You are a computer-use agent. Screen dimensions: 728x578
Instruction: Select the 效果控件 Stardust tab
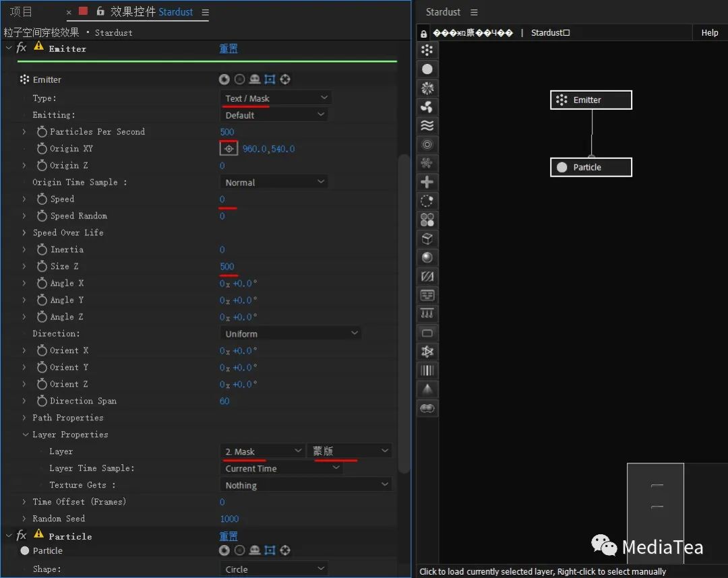pos(152,11)
